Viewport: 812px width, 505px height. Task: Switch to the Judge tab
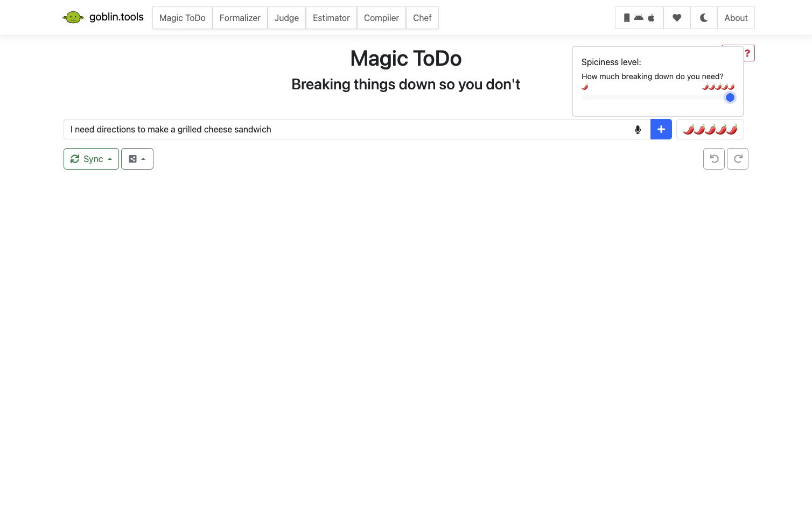pyautogui.click(x=286, y=18)
